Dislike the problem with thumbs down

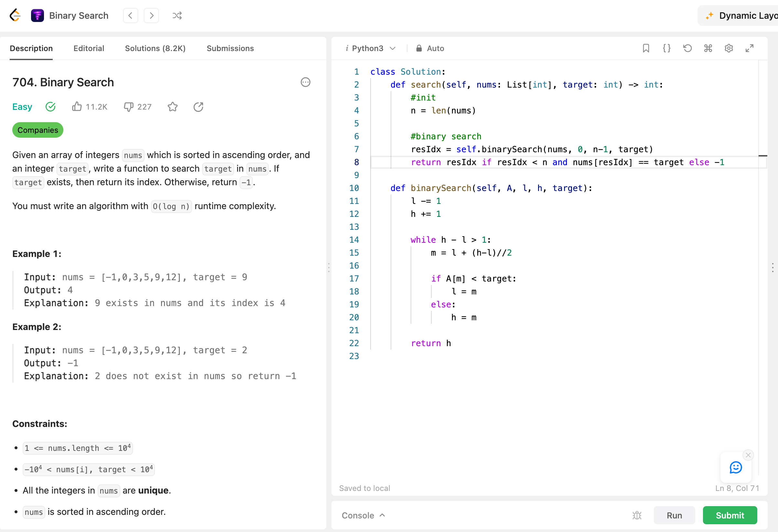[129, 107]
